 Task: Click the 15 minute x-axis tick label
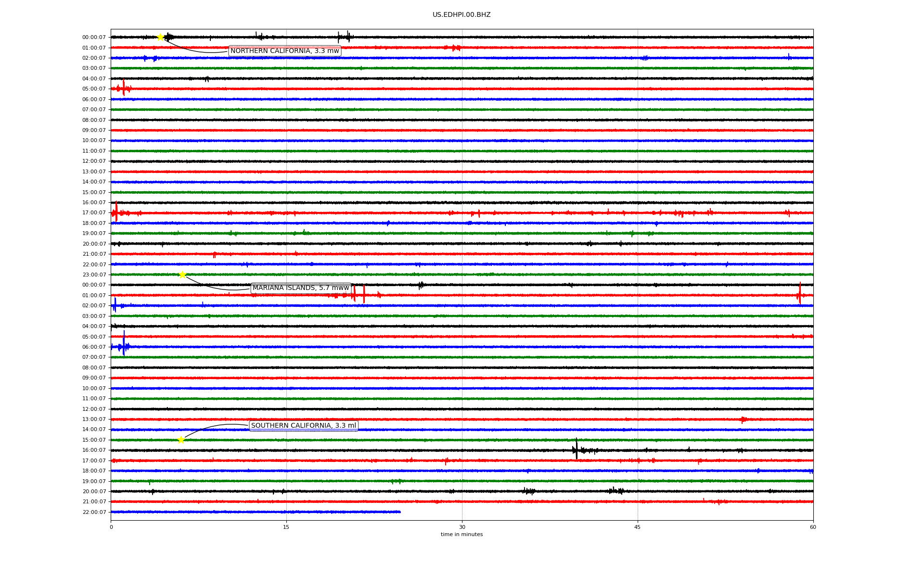tap(286, 527)
